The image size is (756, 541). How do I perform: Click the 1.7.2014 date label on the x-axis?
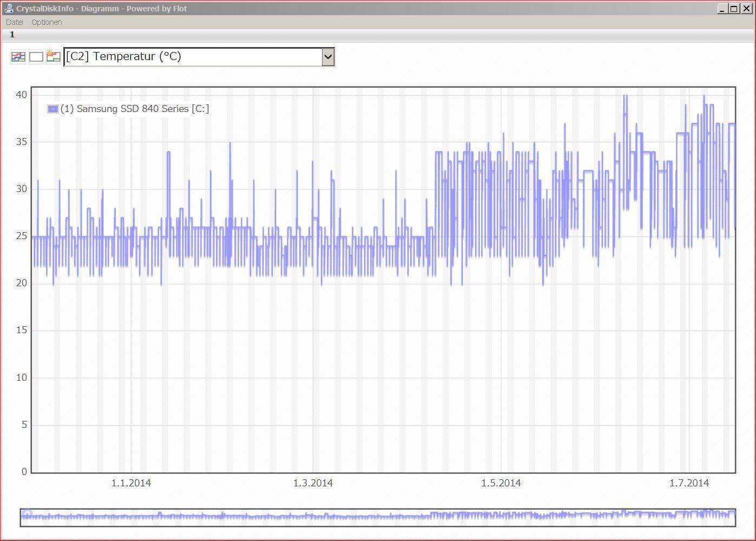(689, 483)
